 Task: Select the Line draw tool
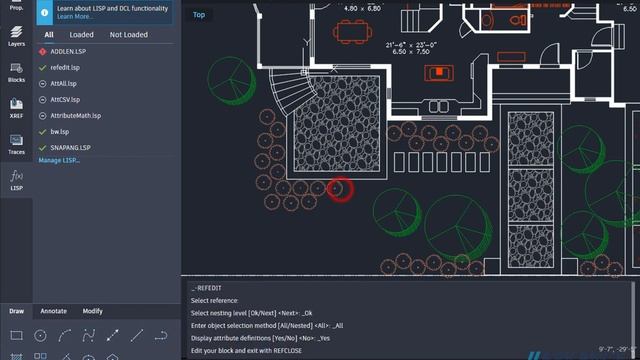[137, 336]
